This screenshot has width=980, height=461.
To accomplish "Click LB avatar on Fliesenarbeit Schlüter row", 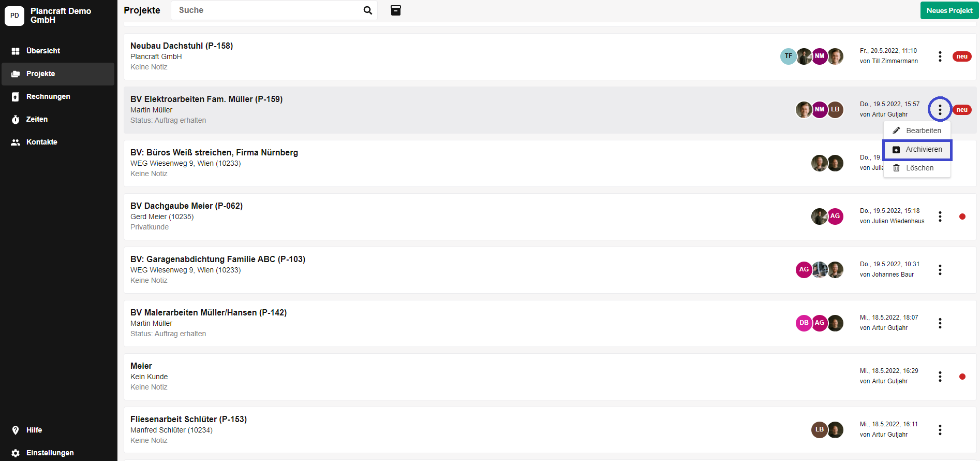I will click(x=820, y=429).
